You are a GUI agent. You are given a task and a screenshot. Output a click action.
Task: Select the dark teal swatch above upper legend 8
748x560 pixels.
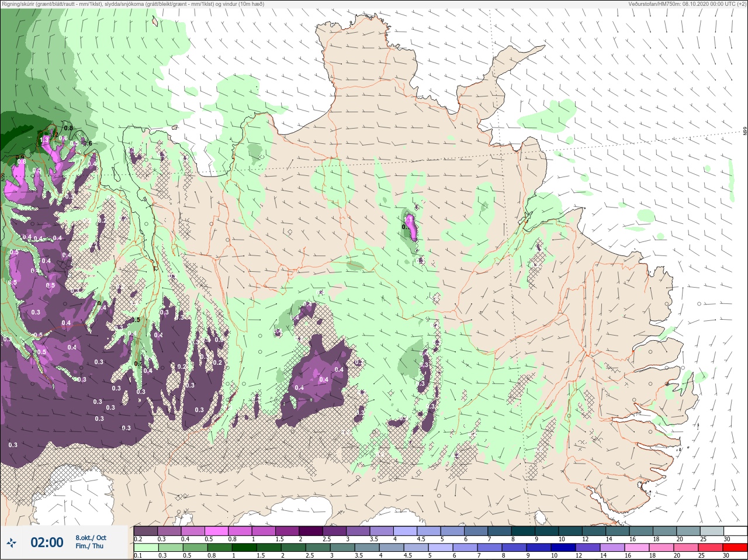click(524, 531)
